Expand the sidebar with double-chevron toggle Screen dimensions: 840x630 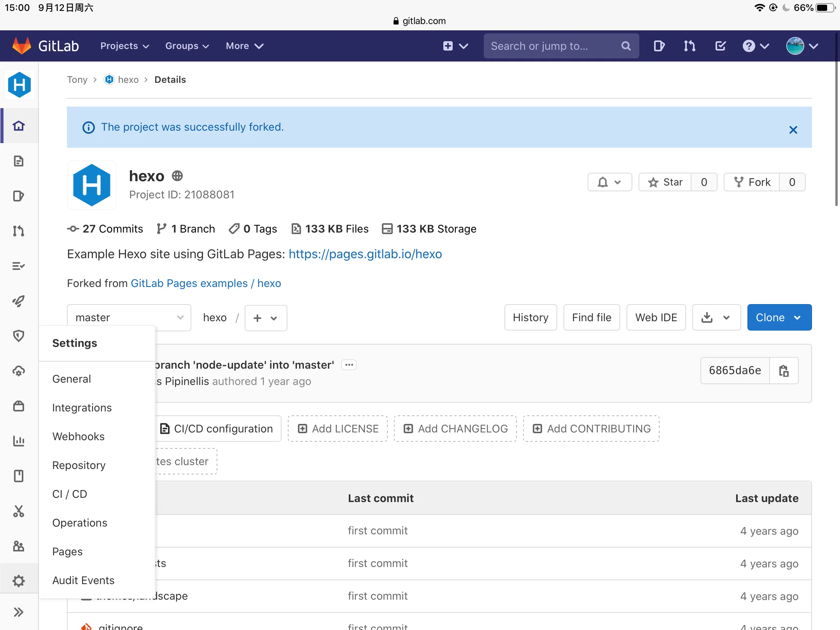pos(19,612)
